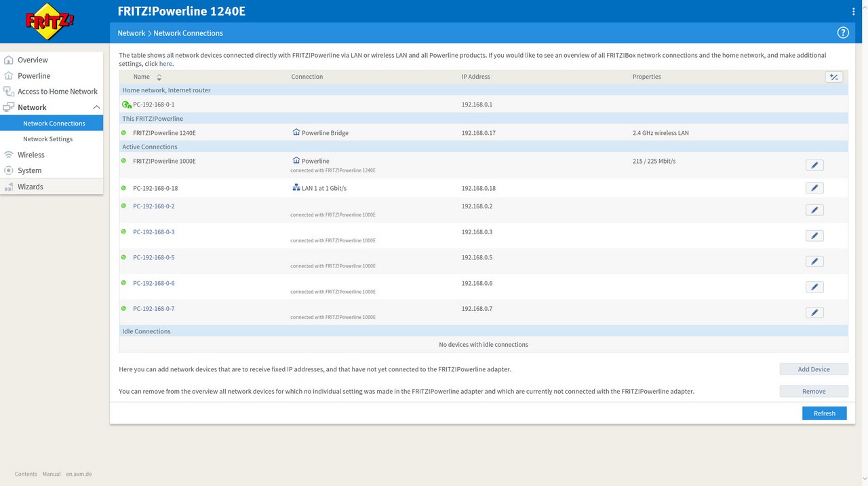Edit the PC-192-168-0-2 entry
This screenshot has height=486, width=868.
tap(814, 210)
